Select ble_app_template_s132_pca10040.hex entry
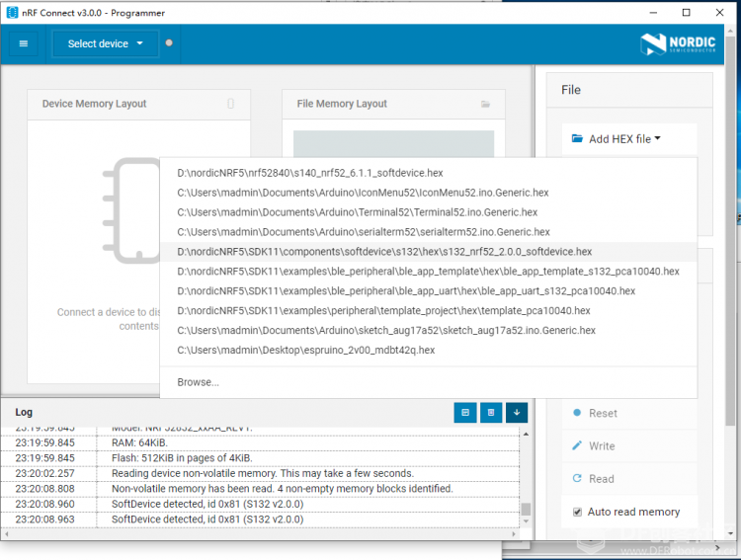 click(429, 272)
